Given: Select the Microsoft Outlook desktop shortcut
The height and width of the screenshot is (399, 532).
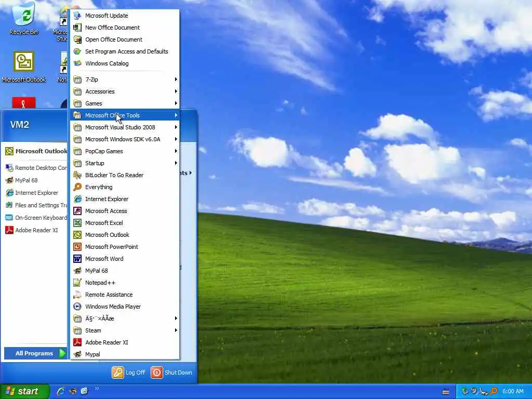Looking at the screenshot, I should click(23, 67).
